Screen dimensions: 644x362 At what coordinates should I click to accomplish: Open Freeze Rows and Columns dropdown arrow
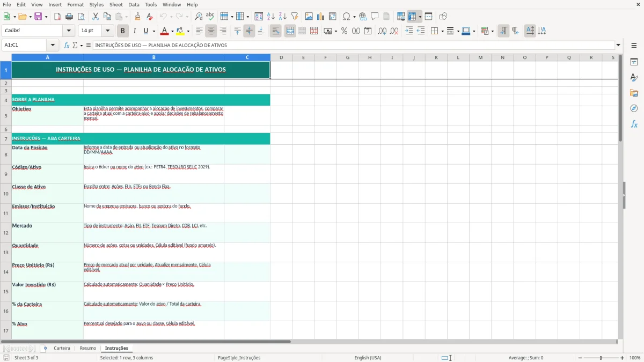coord(420,17)
